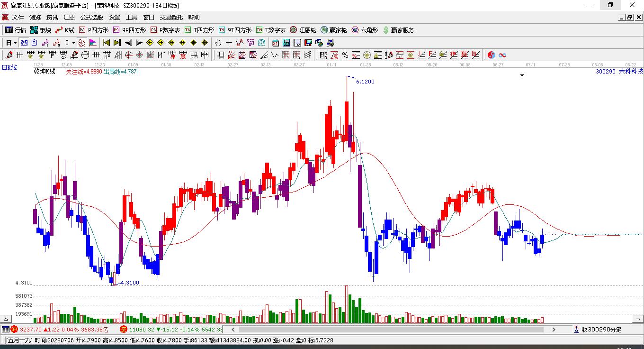Open the 资讯 menu

point(52,18)
